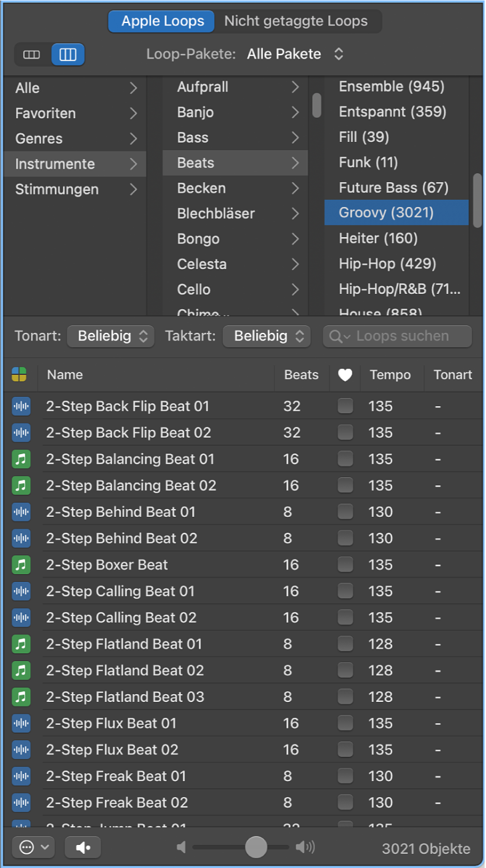Switch to column view icon
The image size is (486, 868).
pyautogui.click(x=68, y=54)
